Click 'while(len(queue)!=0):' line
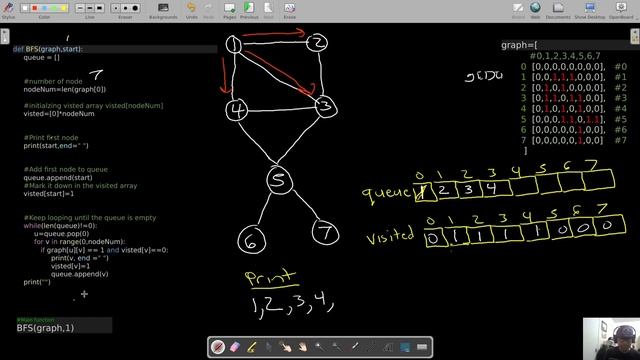The image size is (640, 360). pos(60,226)
